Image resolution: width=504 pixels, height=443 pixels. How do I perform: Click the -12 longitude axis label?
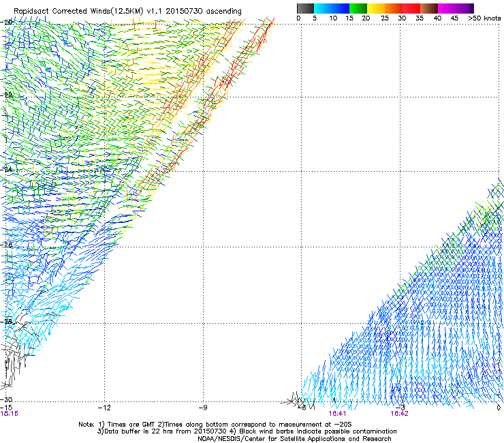tap(104, 408)
